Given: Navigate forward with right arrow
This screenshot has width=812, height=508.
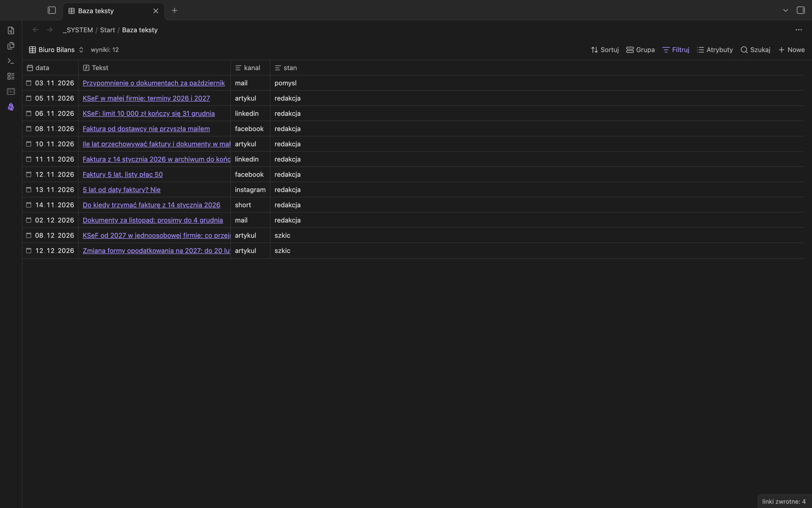Looking at the screenshot, I should click(x=50, y=30).
